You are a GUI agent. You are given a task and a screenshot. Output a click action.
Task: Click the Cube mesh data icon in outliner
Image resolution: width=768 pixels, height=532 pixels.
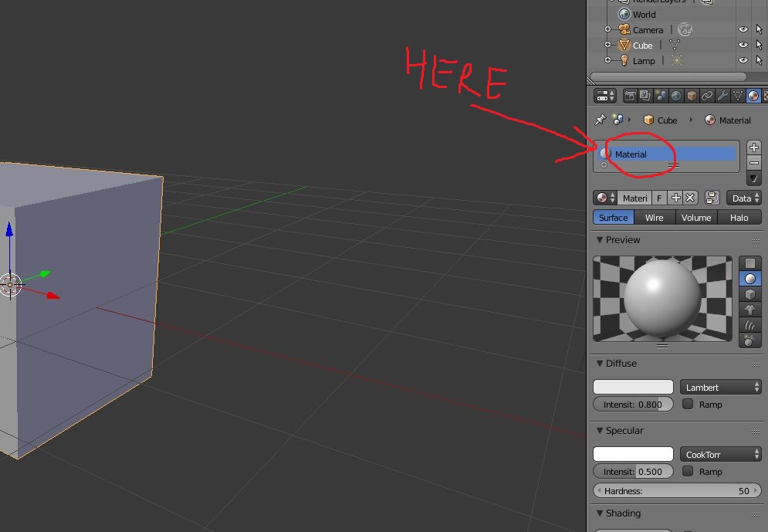coord(675,45)
